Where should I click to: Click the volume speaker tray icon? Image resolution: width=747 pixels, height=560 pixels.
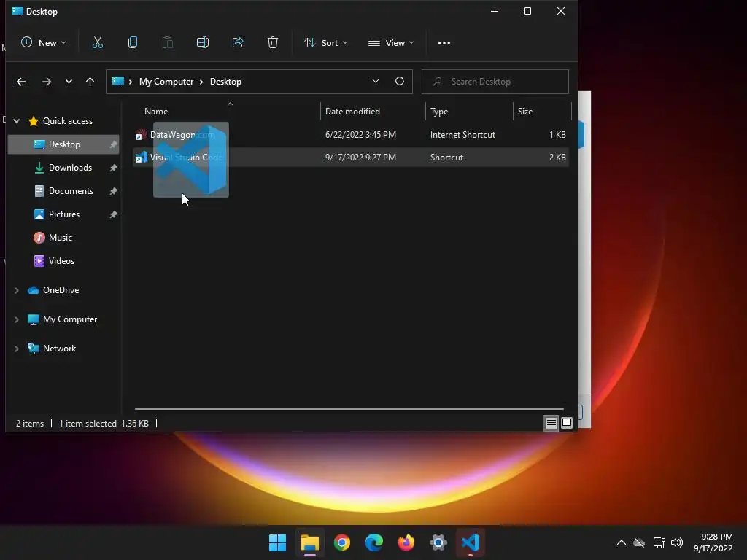click(x=676, y=542)
